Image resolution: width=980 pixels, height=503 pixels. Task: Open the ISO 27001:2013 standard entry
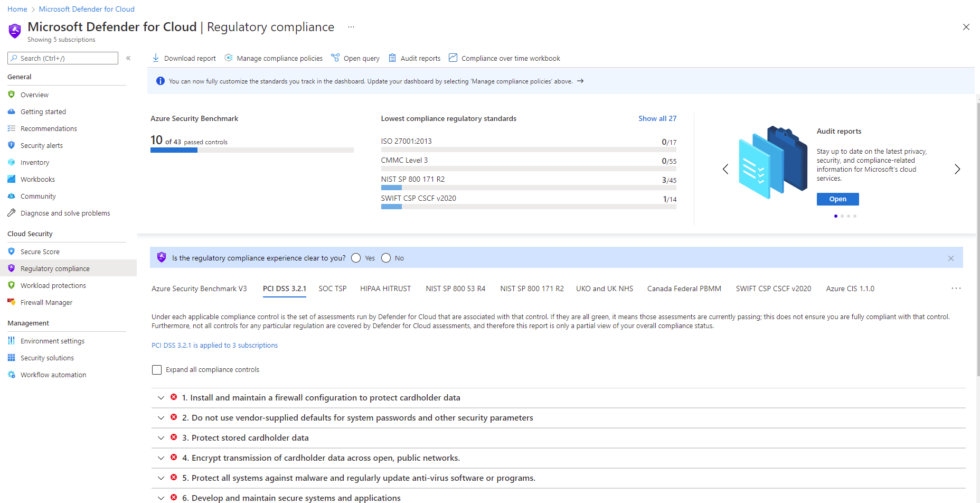[407, 141]
